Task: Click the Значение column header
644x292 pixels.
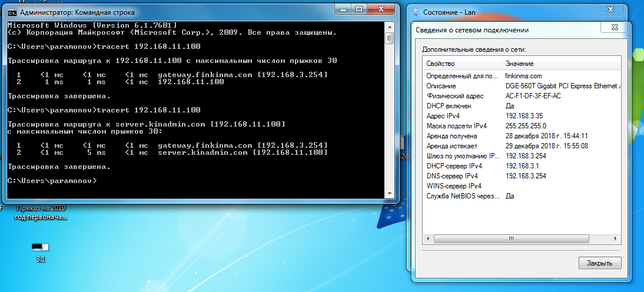Action: coord(561,64)
